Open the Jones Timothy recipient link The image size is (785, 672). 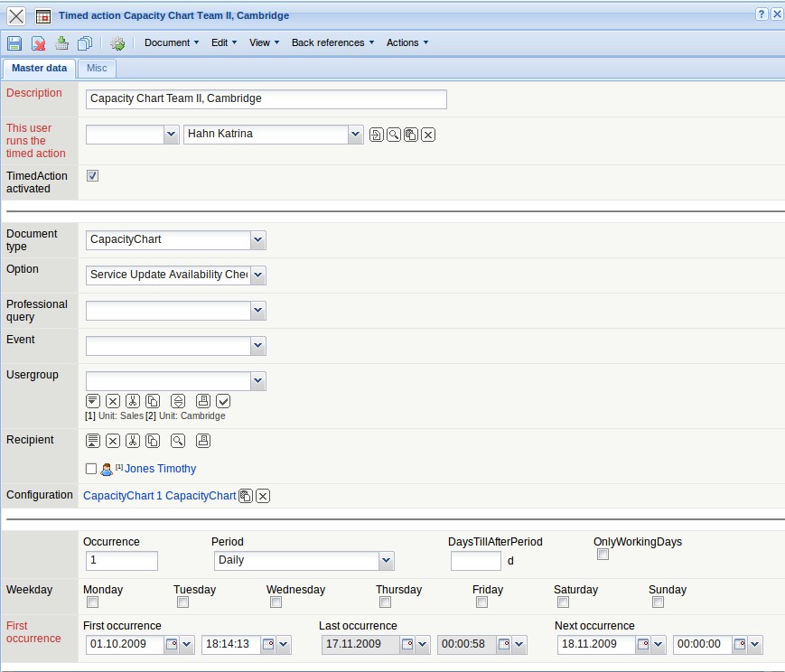[x=160, y=469]
